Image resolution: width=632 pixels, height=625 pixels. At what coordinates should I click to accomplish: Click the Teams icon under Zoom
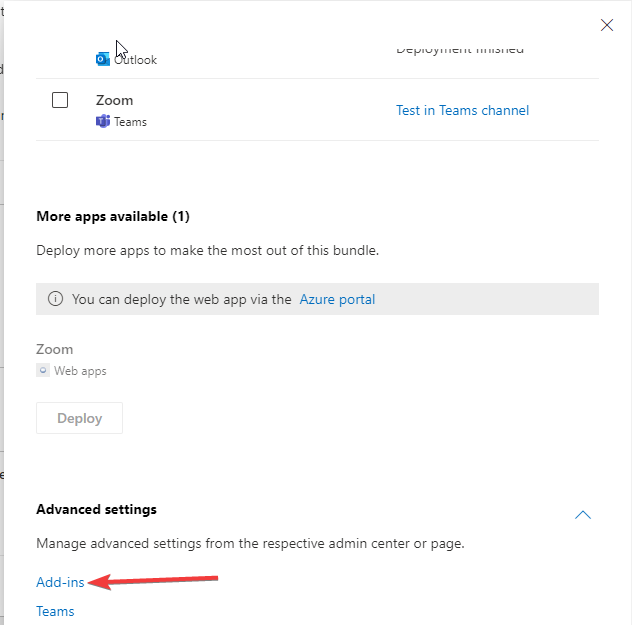pos(102,122)
